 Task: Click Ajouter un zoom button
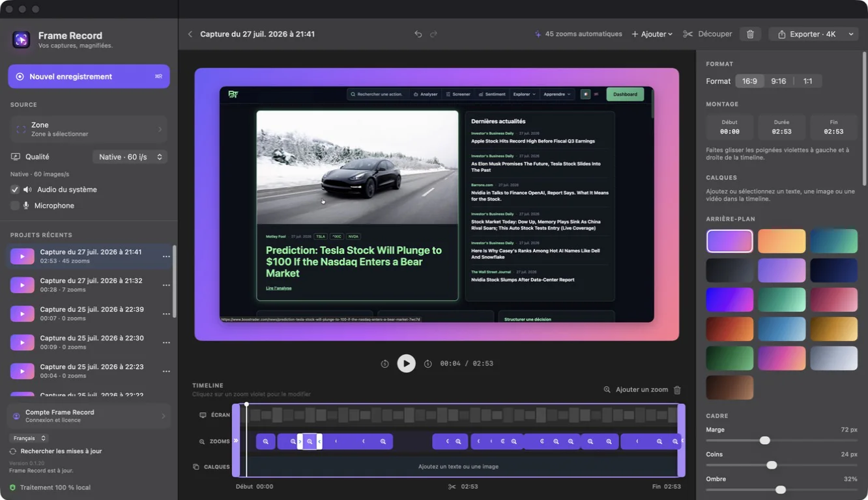[636, 389]
